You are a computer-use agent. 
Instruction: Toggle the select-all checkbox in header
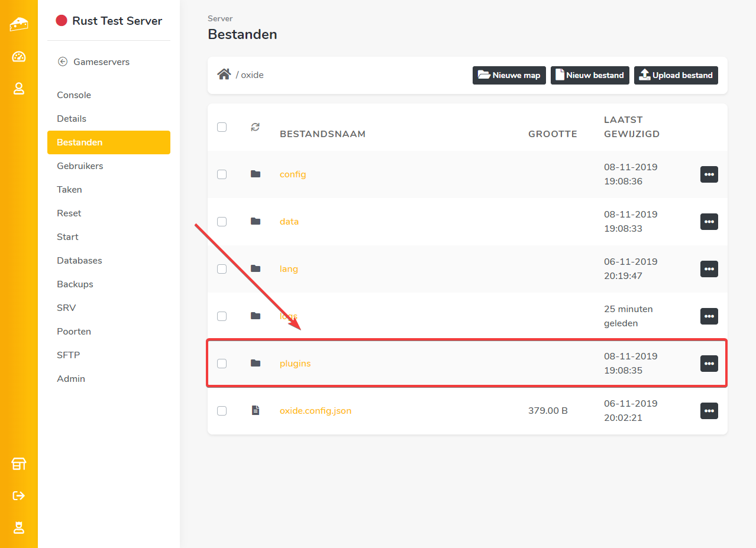pyautogui.click(x=222, y=127)
